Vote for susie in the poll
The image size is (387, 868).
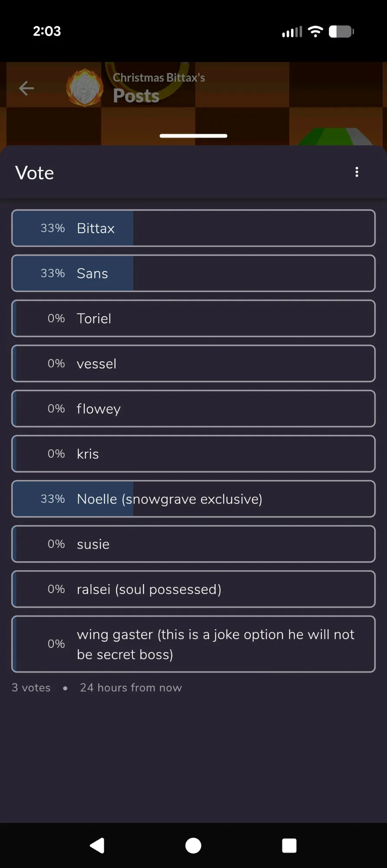click(193, 545)
